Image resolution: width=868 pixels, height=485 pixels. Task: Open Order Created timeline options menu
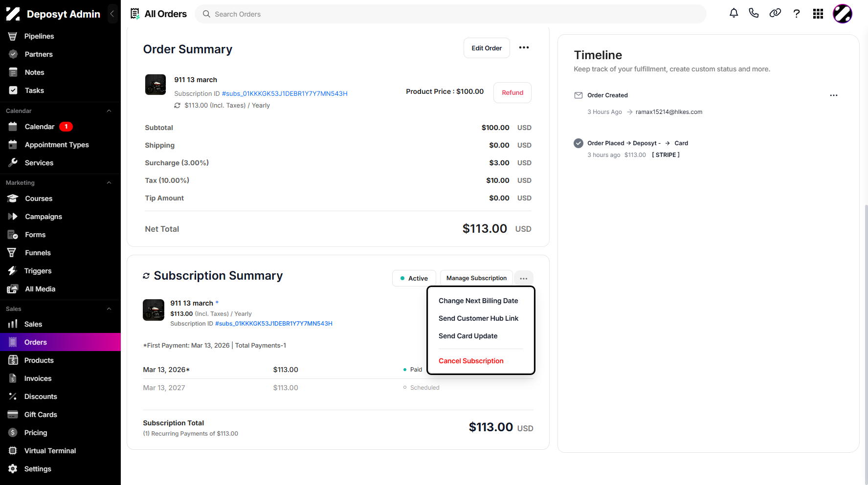pos(834,95)
